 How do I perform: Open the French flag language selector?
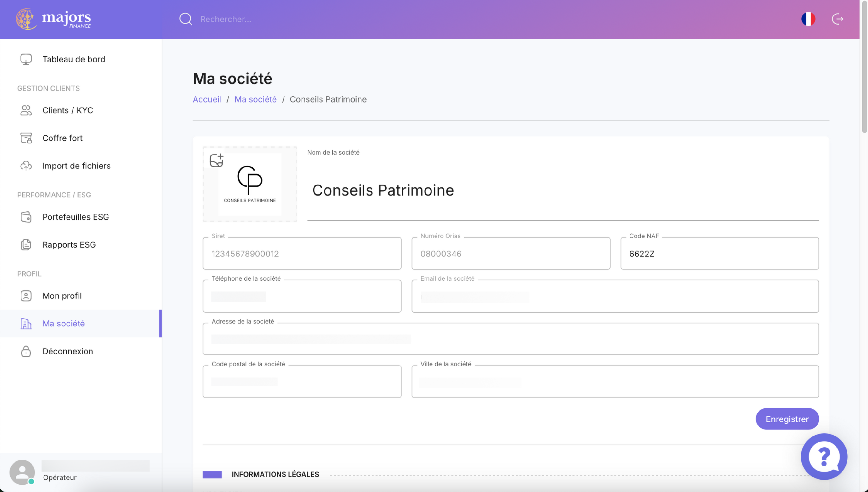coord(808,19)
